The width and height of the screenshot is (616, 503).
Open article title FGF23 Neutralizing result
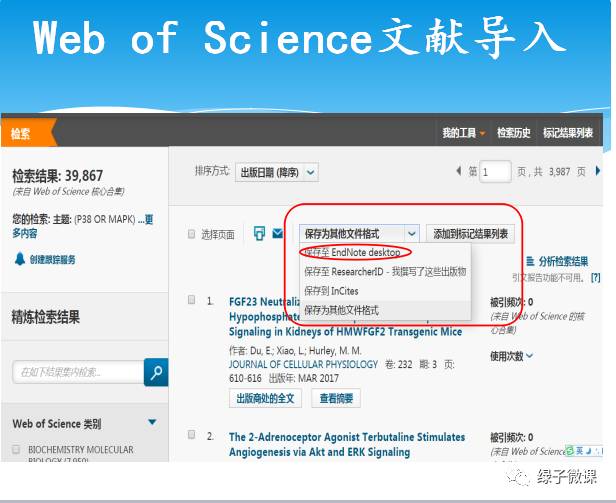click(x=345, y=317)
